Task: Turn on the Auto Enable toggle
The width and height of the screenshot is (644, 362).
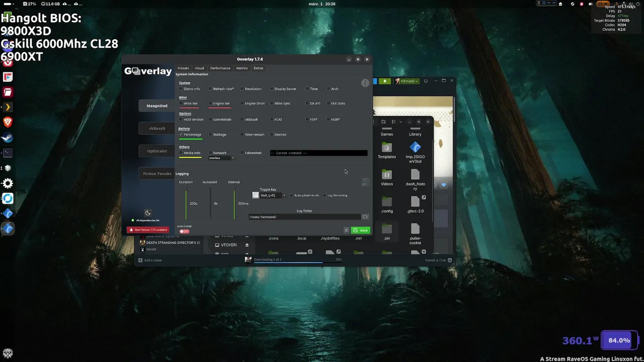Action: pyautogui.click(x=184, y=231)
